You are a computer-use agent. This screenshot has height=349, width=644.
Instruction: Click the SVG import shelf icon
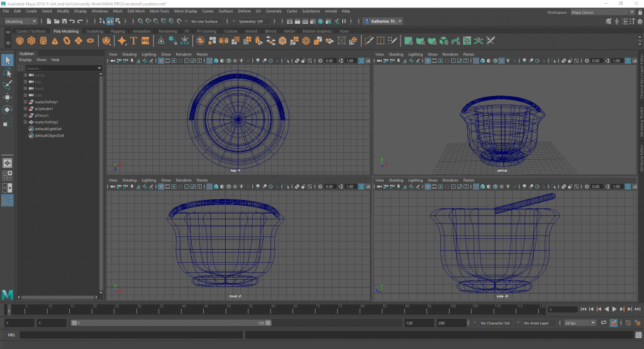(145, 41)
